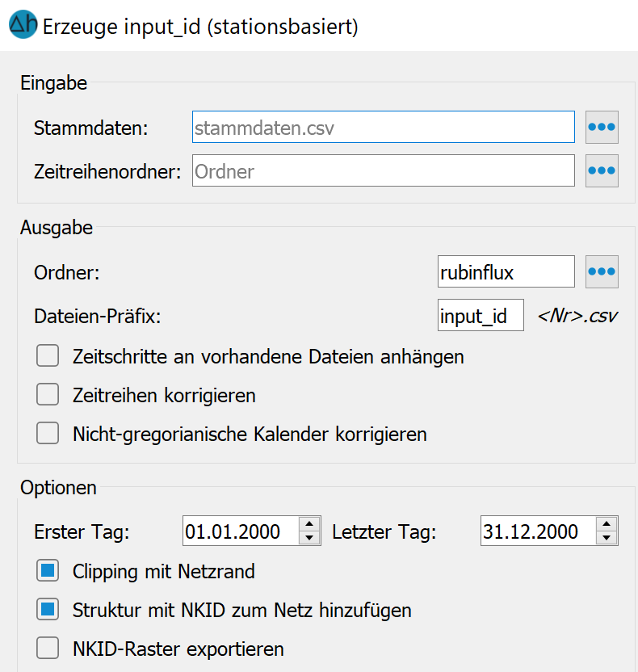Click the app logo icon in title bar

(x=22, y=26)
